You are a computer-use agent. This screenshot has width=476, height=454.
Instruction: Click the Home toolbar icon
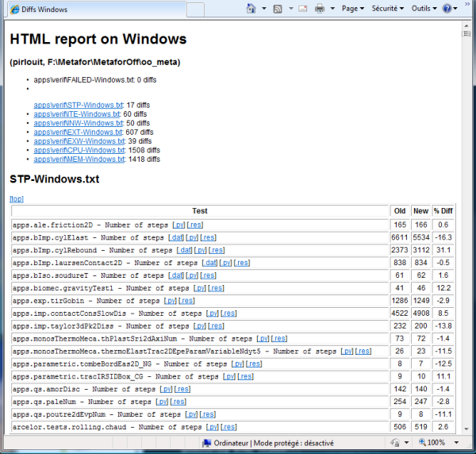(251, 9)
